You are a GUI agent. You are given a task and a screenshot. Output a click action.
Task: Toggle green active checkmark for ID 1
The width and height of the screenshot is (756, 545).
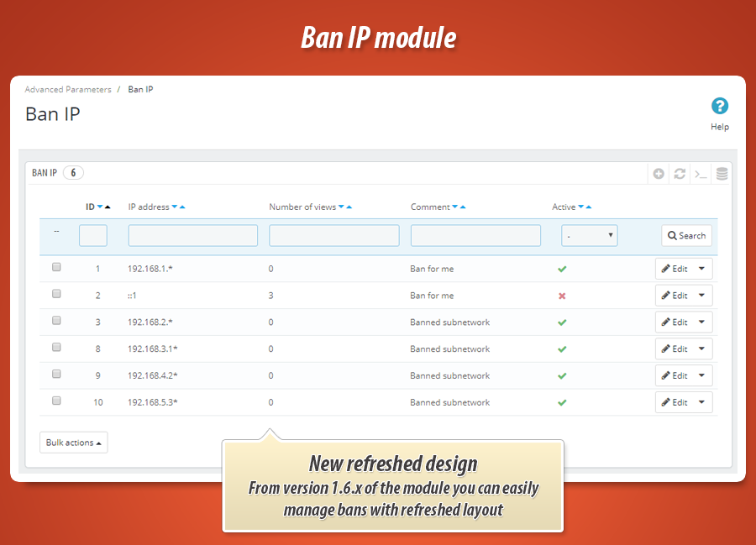pos(562,269)
